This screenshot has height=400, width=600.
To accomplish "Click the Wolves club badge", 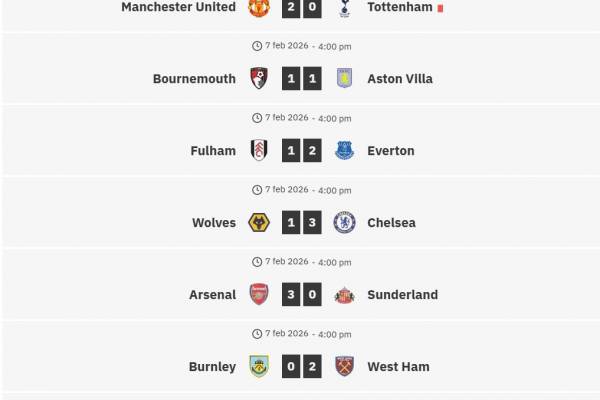I will (258, 223).
